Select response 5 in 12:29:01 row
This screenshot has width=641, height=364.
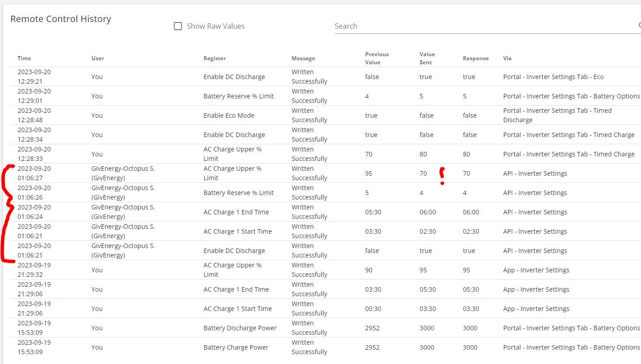tap(465, 96)
